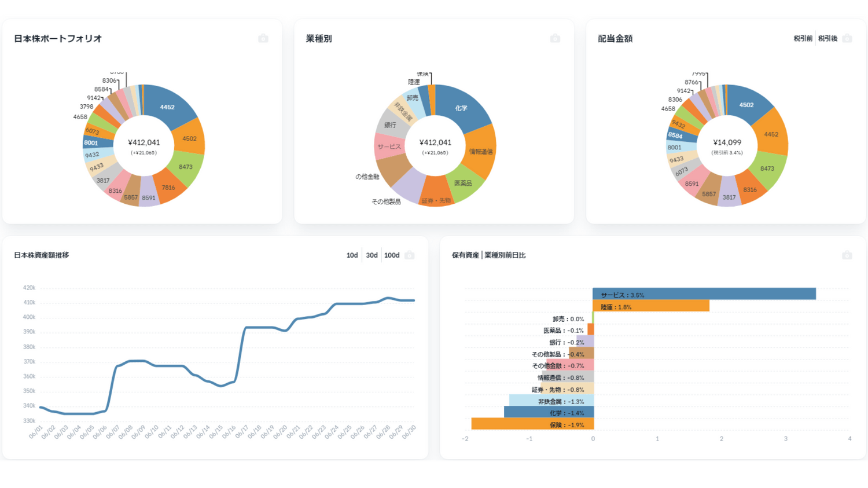Click the 医薬品 slice in sector donut
868x488 pixels.
coord(463,182)
